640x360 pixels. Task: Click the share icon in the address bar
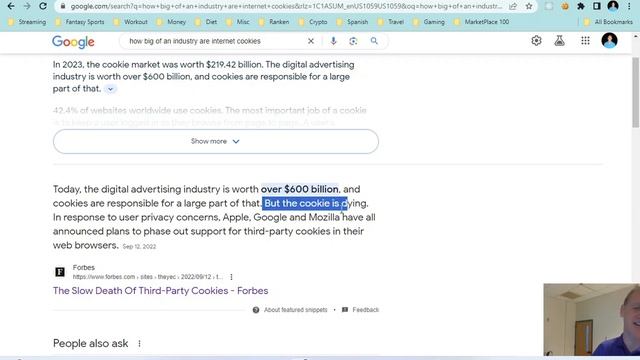click(513, 6)
